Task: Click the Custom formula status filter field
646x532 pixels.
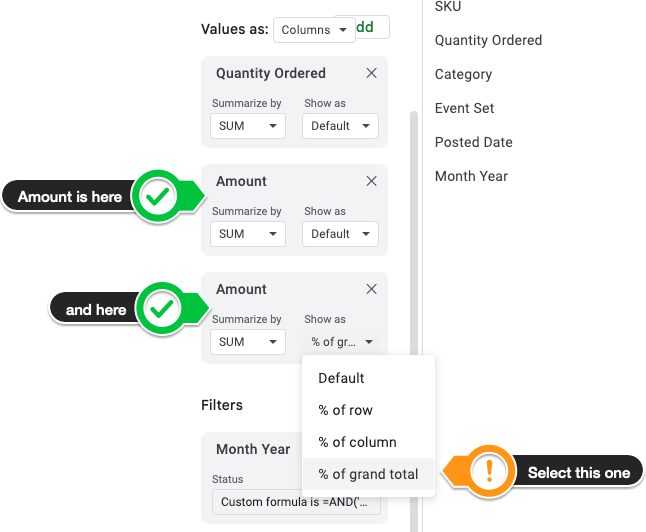Action: 296,502
